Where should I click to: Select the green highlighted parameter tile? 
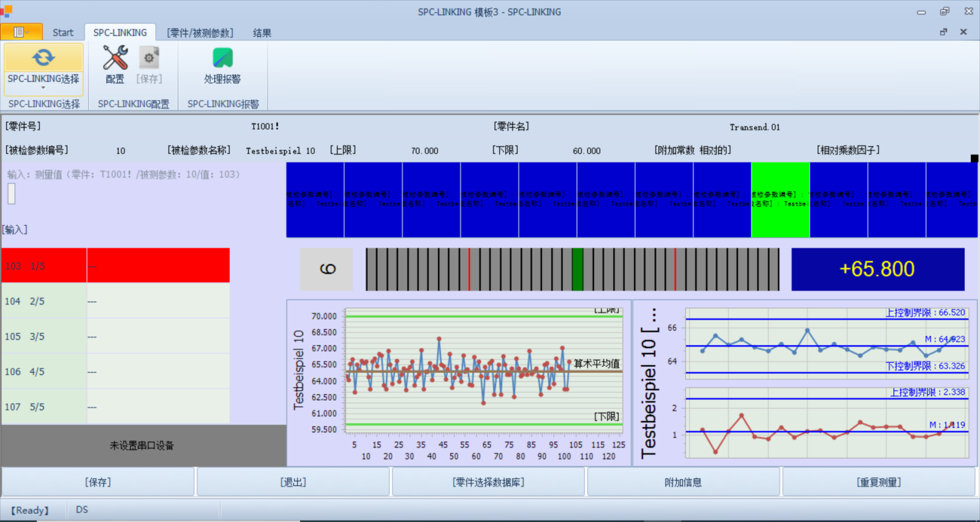[x=780, y=200]
